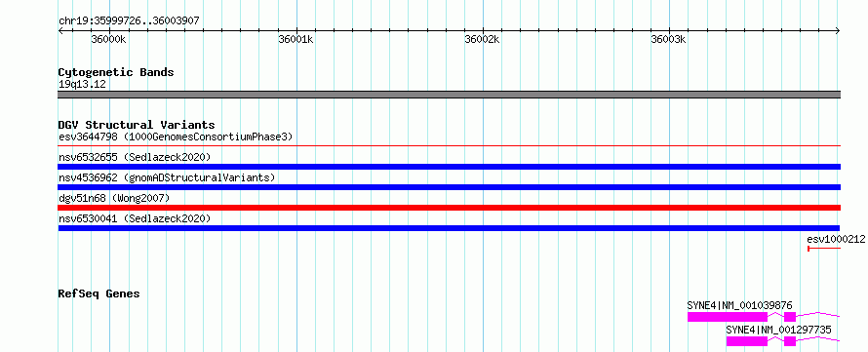Click the 36000k ruler tick label
Screen dimensions: 868x352
pos(109,40)
